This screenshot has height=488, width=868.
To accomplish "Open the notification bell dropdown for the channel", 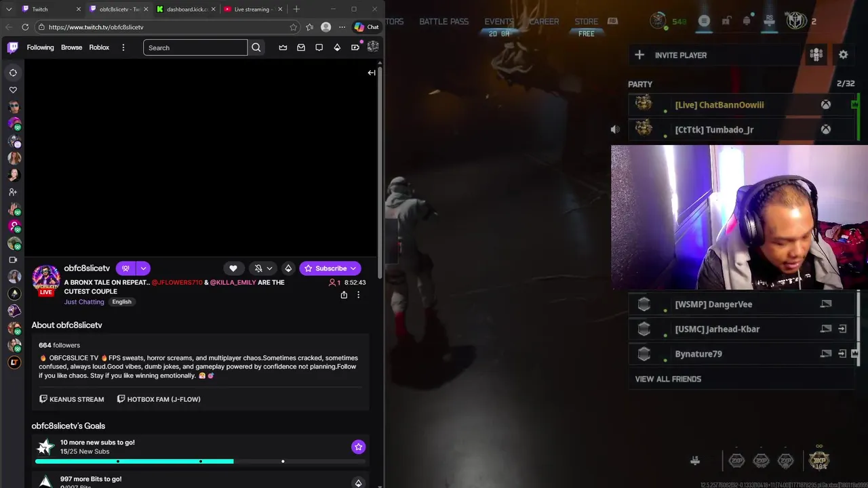I will pyautogui.click(x=263, y=268).
